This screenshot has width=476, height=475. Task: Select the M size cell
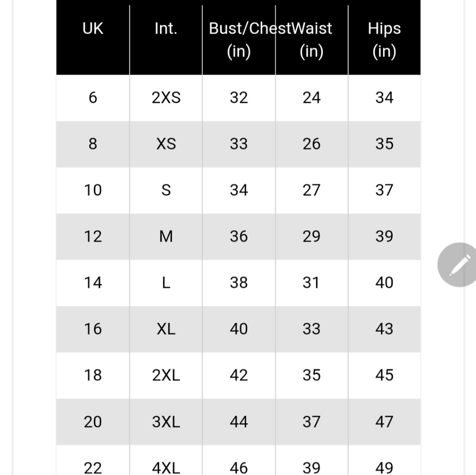click(x=166, y=236)
